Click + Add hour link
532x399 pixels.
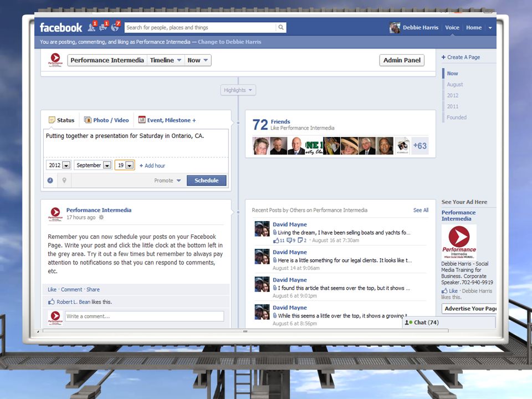coord(152,166)
